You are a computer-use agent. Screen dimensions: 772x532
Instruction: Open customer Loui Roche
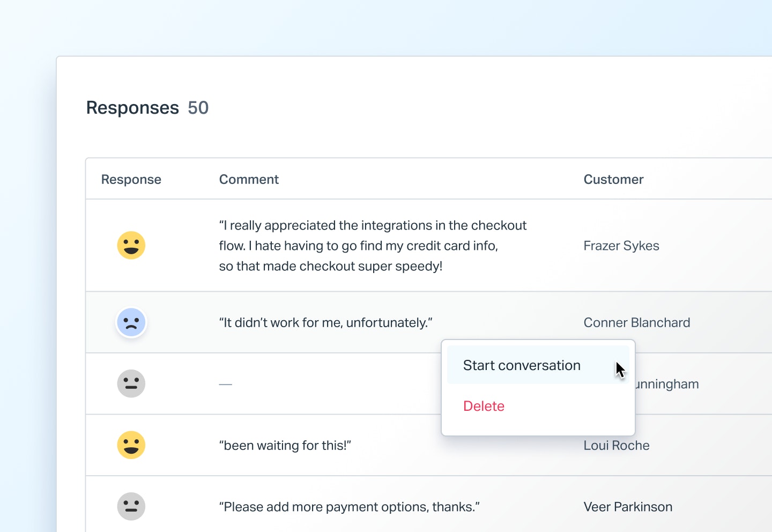[x=617, y=446]
